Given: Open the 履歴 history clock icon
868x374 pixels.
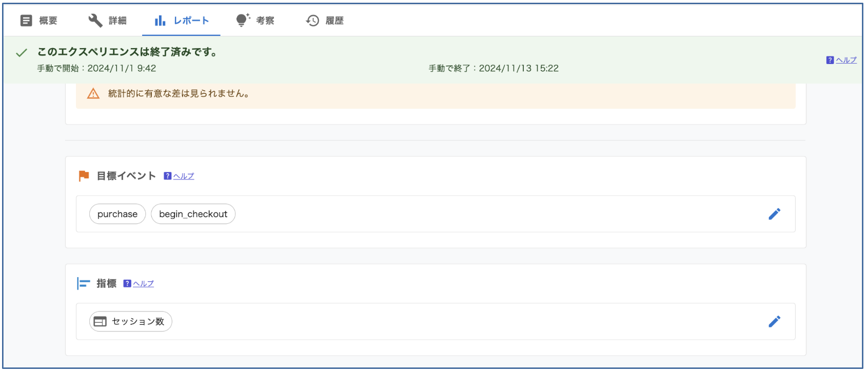Looking at the screenshot, I should tap(312, 20).
